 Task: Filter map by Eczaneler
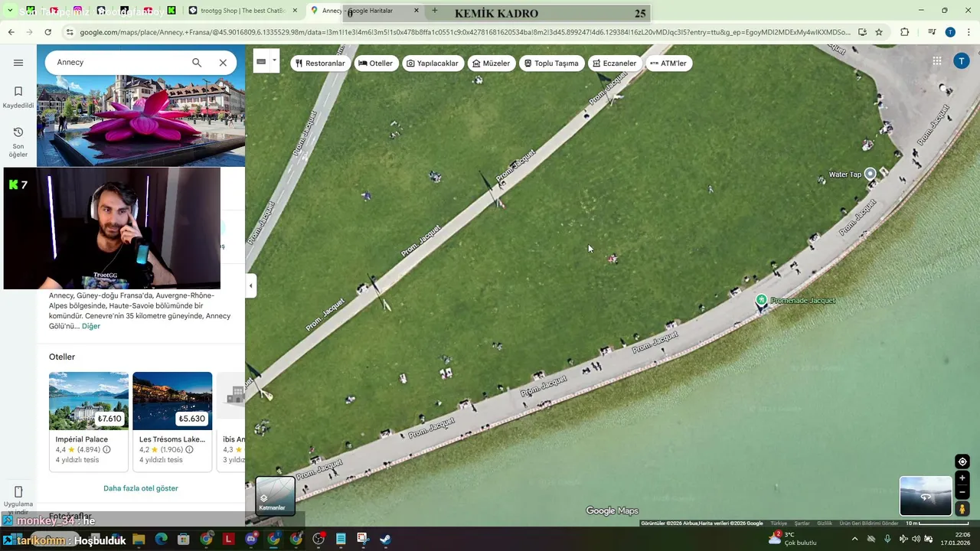coord(615,63)
